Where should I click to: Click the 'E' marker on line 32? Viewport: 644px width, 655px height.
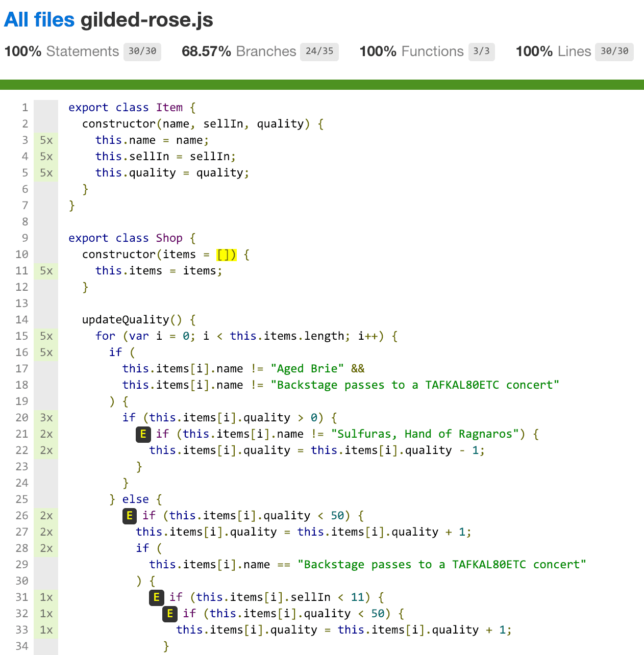coord(170,614)
